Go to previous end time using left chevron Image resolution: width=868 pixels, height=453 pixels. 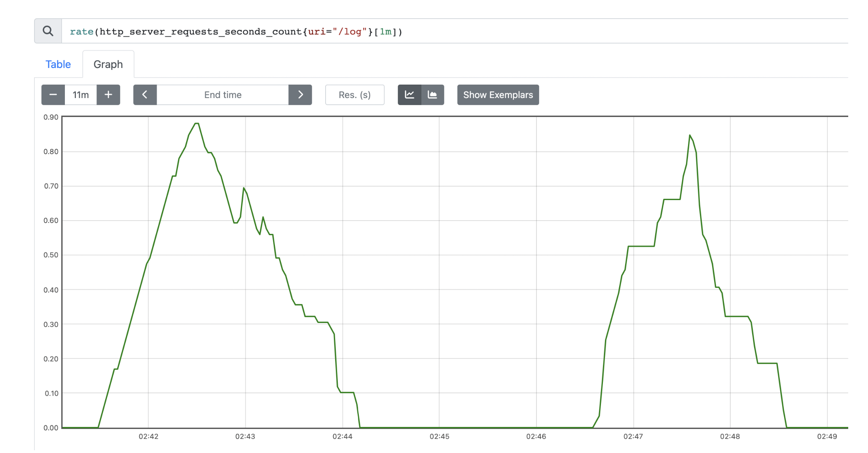pos(145,95)
